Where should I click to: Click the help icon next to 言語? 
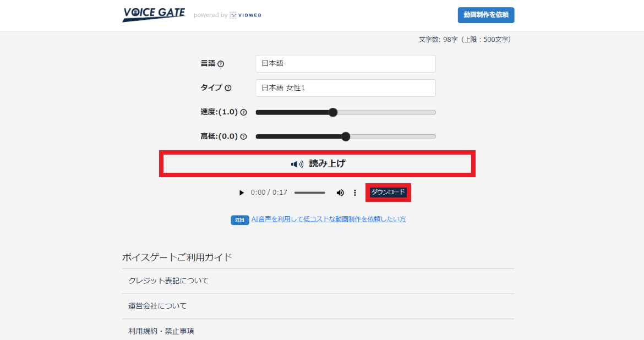pos(221,64)
